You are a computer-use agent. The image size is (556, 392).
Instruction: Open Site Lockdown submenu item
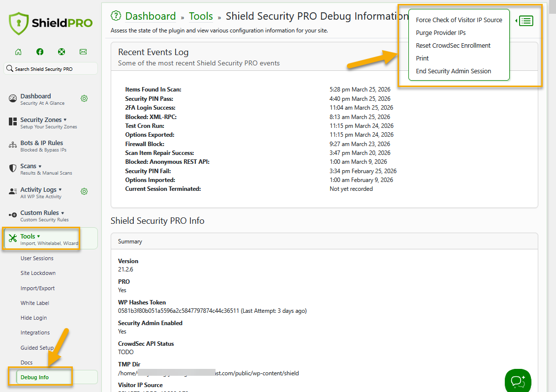point(38,273)
